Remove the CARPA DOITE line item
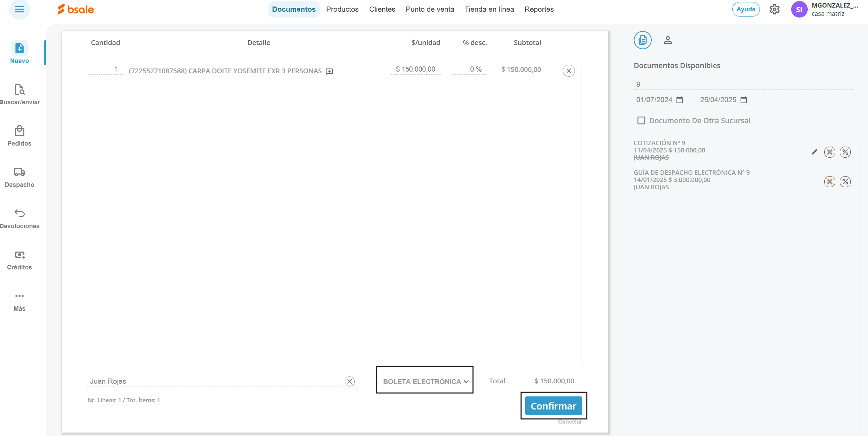The width and height of the screenshot is (868, 436). tap(568, 71)
